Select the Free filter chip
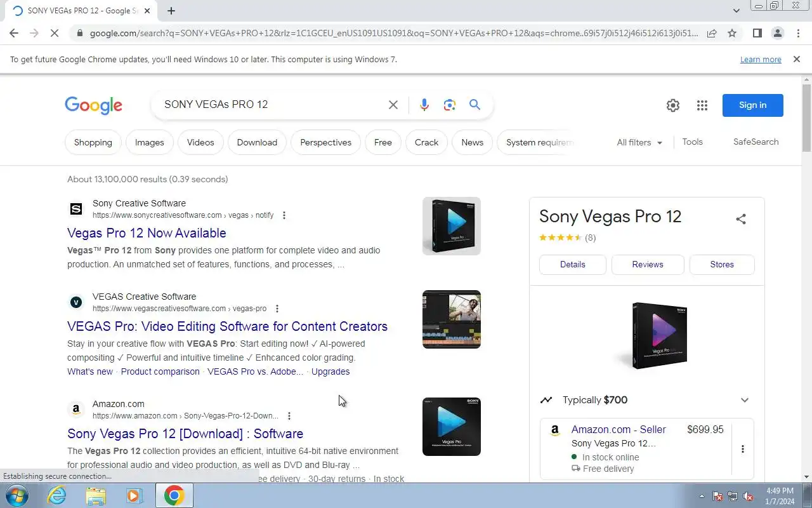Image resolution: width=812 pixels, height=508 pixels. 383,142
